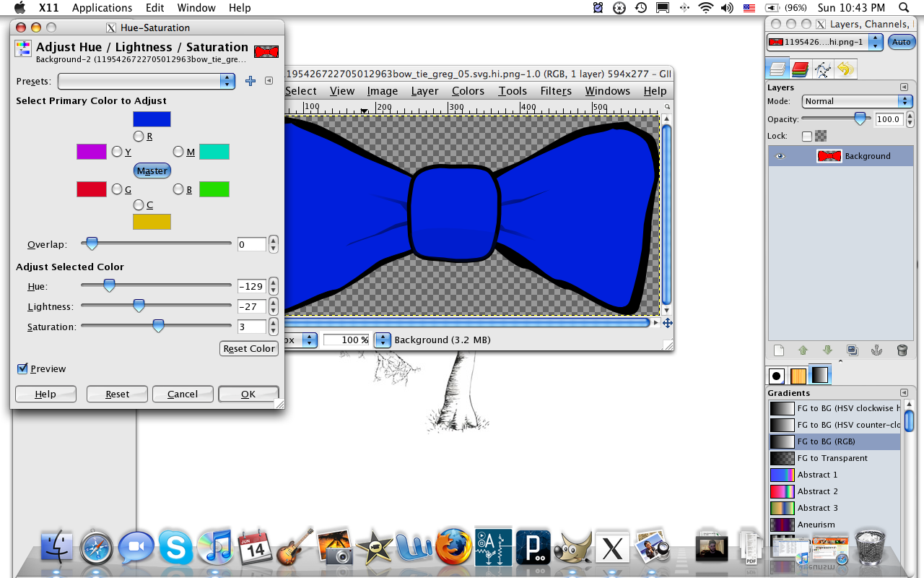Open the Brushes tab in lower dock

pyautogui.click(x=777, y=375)
